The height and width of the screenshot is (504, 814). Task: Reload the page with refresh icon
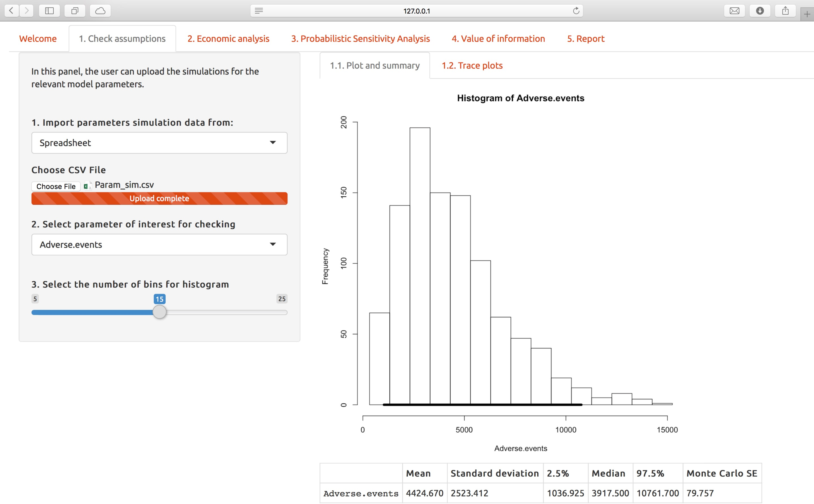coord(576,11)
